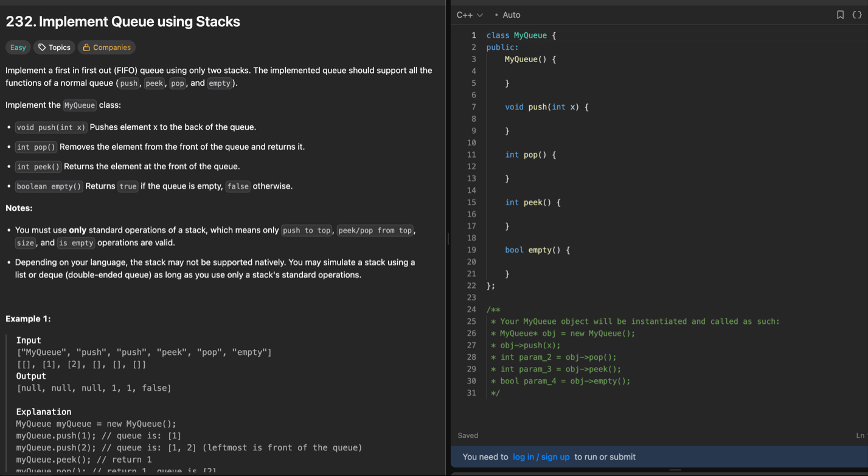Click the "Example 1:" heading
This screenshot has height=476, width=868.
(28, 319)
